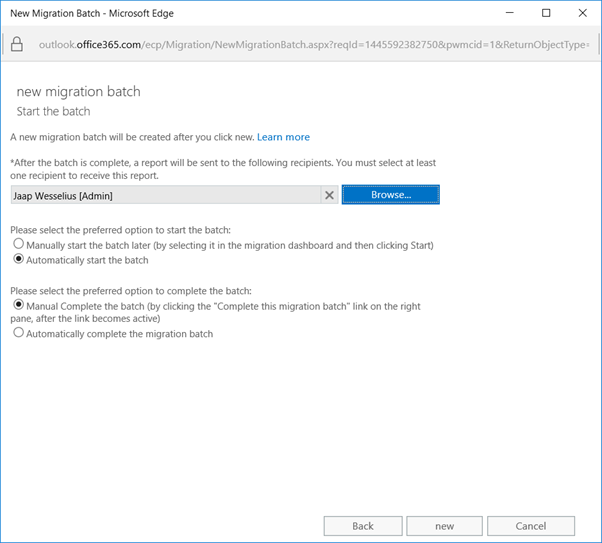Maximize the Microsoft Edge window

click(546, 13)
